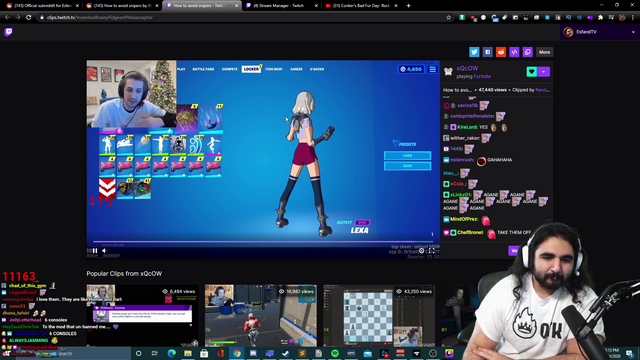Open the popular clip with 6,494 views
The height and width of the screenshot is (360, 640).
coord(142,316)
